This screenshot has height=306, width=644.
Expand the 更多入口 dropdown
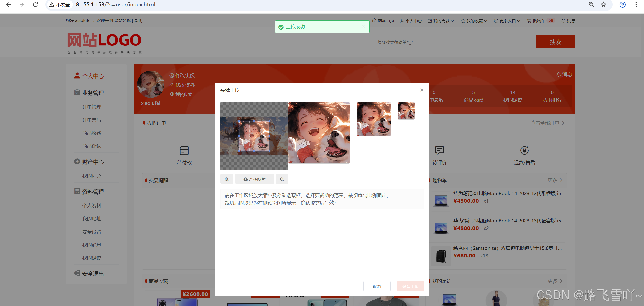[x=507, y=21]
